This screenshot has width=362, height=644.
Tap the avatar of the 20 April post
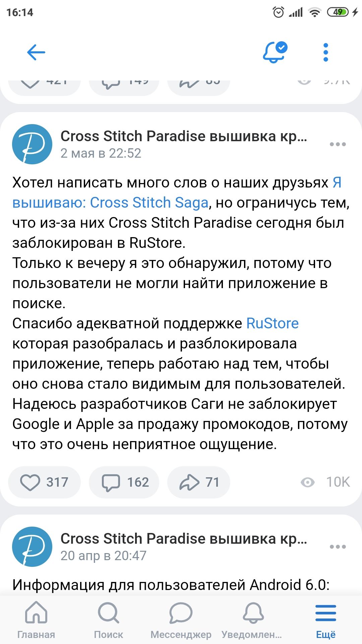click(32, 547)
